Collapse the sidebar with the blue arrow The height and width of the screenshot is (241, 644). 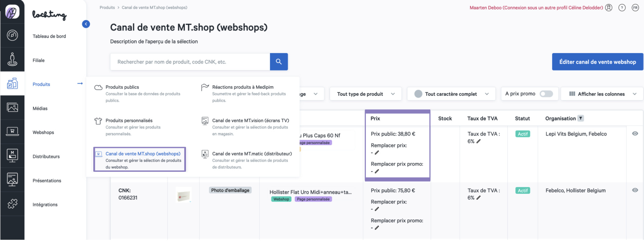pos(86,24)
